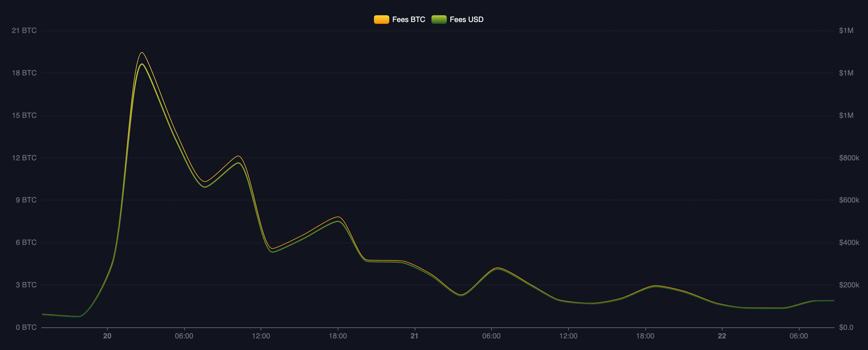Click the 12 BTC y-axis label
The width and height of the screenshot is (868, 350).
(x=24, y=158)
